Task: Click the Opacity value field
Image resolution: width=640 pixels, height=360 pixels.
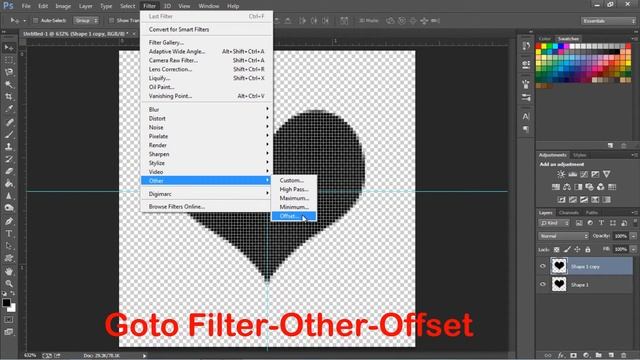Action: tap(621, 236)
